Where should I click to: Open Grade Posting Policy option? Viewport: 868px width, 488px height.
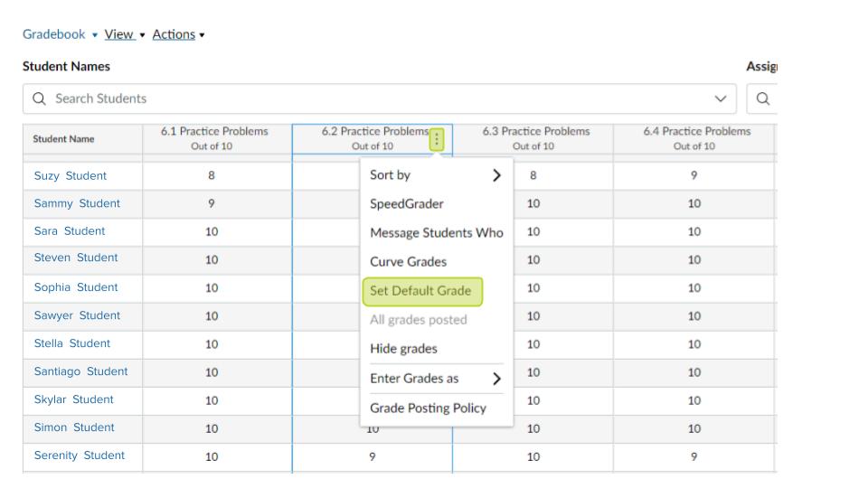pyautogui.click(x=428, y=408)
